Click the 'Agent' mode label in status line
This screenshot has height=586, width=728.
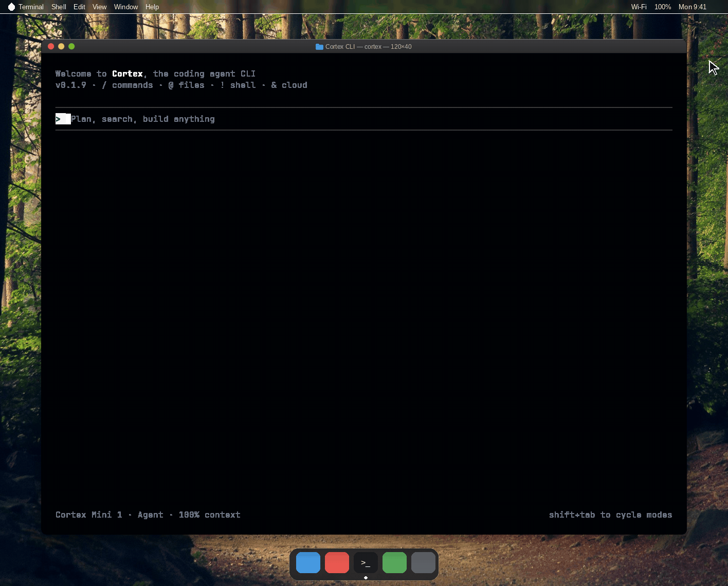[x=151, y=515]
